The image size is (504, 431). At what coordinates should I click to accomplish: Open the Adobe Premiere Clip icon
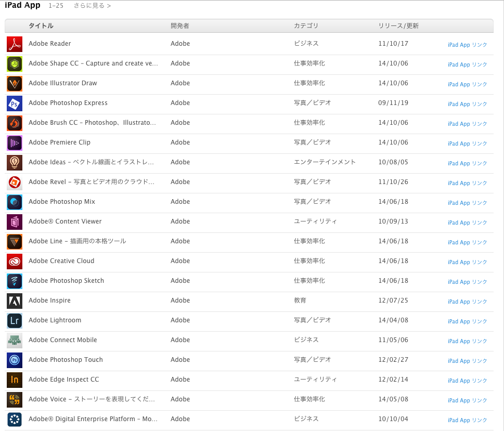(x=15, y=143)
